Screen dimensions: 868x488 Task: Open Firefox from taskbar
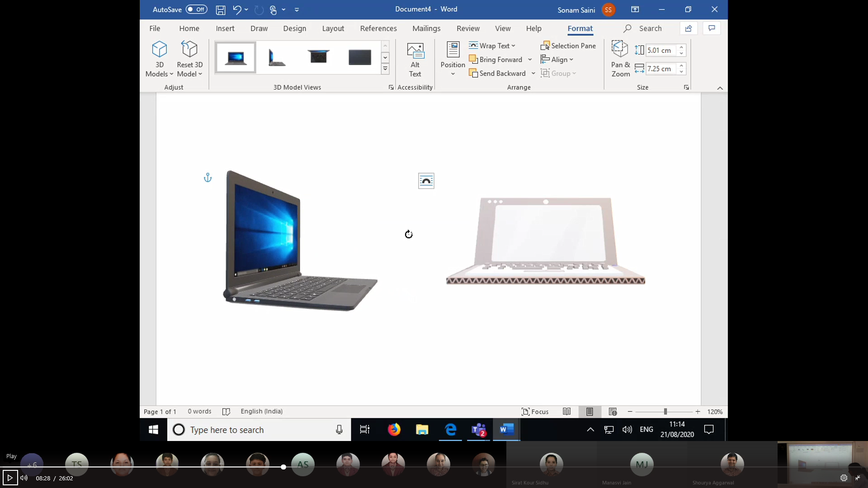point(394,430)
